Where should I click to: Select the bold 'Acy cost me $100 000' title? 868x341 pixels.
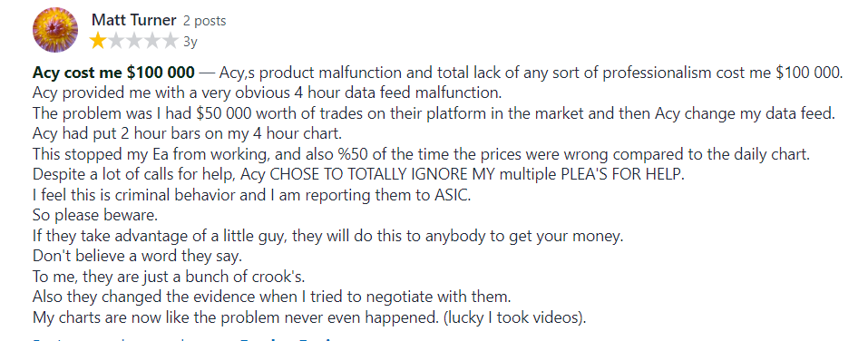pos(113,73)
